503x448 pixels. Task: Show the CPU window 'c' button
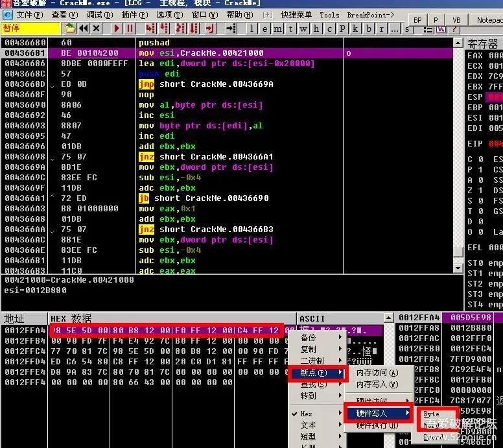click(x=330, y=28)
